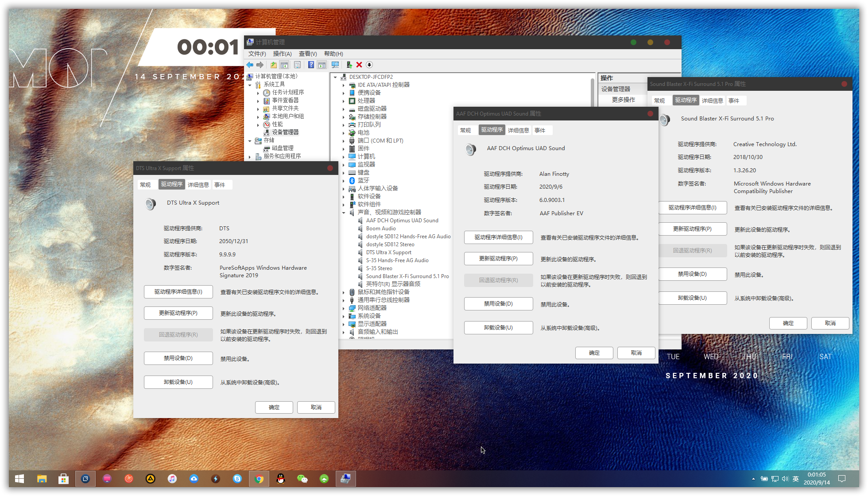The height and width of the screenshot is (496, 868).
Task: Switch to 详细信息 tab in DTS Ultra X dialog
Action: pos(198,185)
